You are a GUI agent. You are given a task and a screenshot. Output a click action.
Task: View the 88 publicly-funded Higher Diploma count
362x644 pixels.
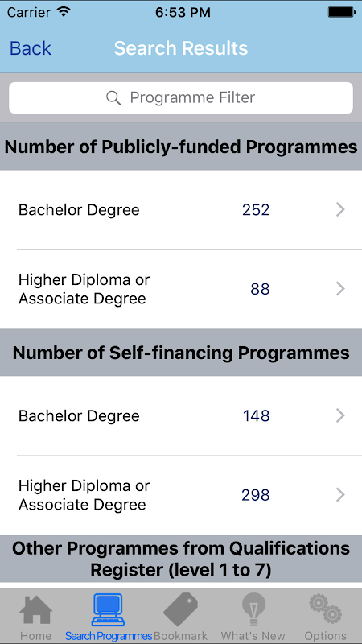pos(260,289)
